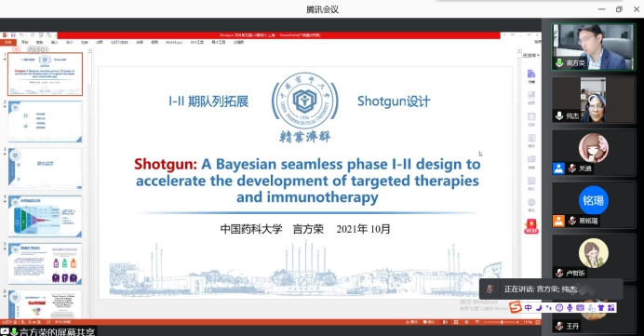
Task: Click the Sogou emoji face icon
Action: click(559, 307)
